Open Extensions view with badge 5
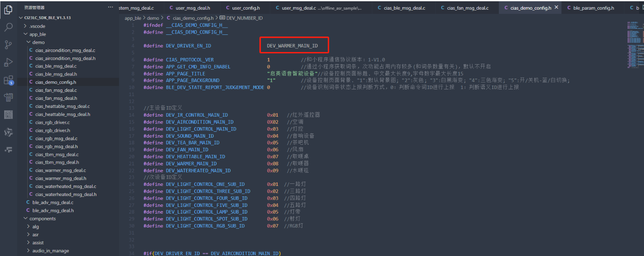The width and height of the screenshot is (644, 256). tap(8, 80)
